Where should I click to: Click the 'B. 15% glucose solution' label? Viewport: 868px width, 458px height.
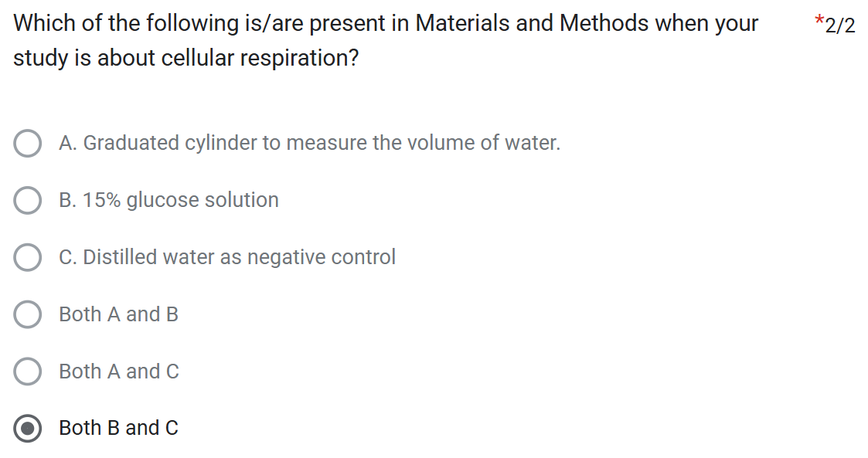(168, 200)
